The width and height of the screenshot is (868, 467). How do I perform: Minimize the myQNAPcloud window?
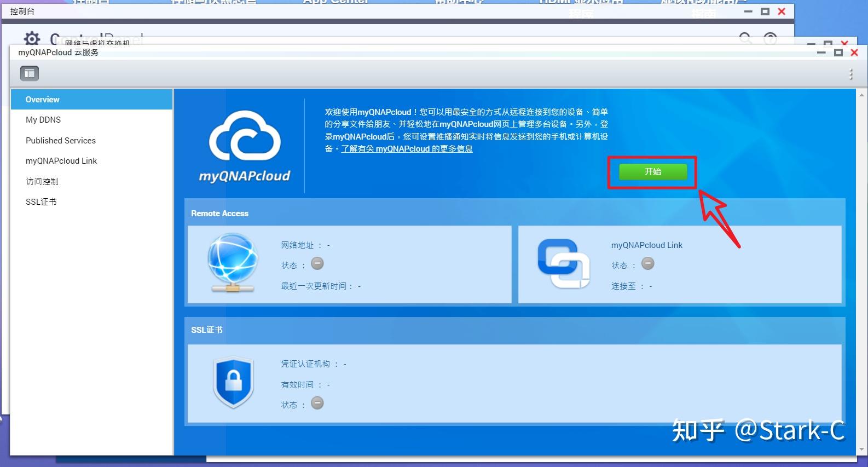(x=821, y=53)
